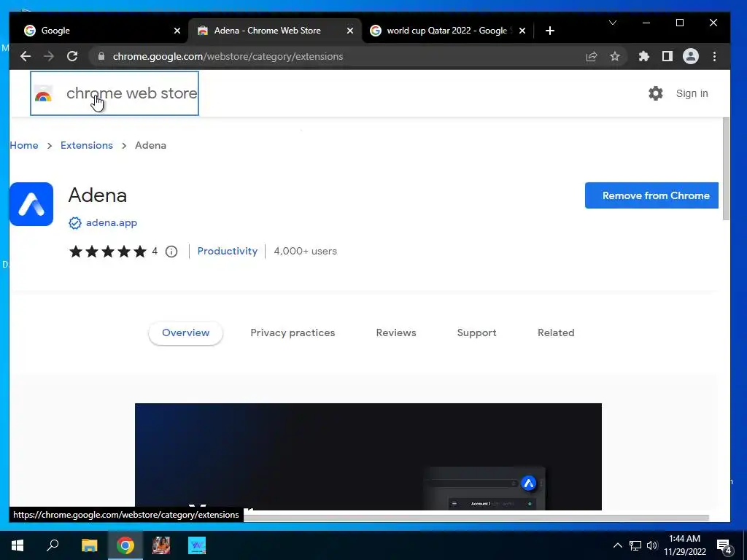Viewport: 747px width, 560px height.
Task: Open Privacy practices tab
Action: [x=293, y=332]
